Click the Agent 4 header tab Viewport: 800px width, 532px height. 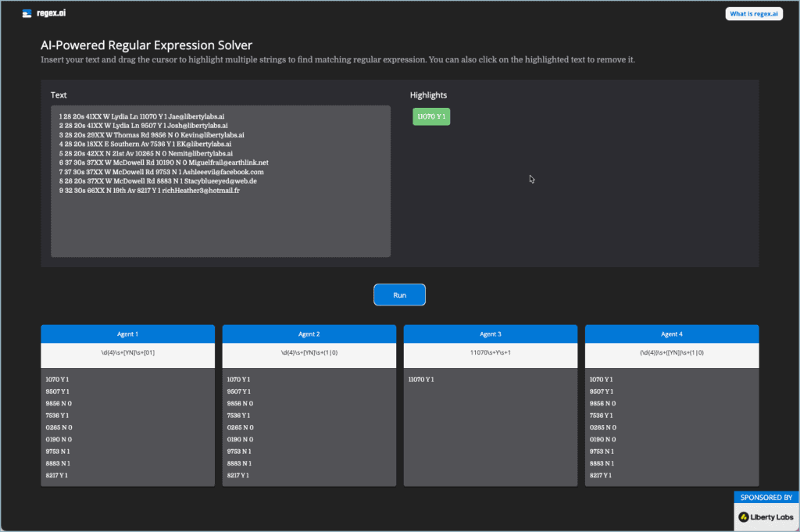[x=671, y=334]
